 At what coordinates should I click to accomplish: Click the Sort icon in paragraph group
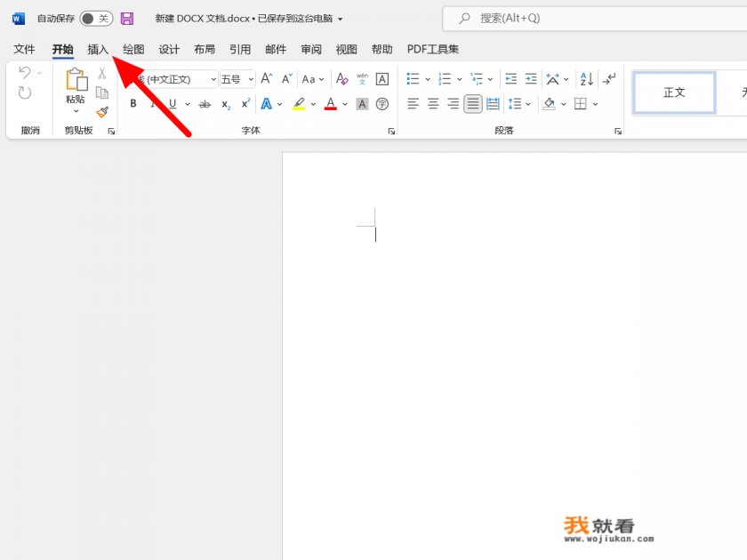point(586,78)
